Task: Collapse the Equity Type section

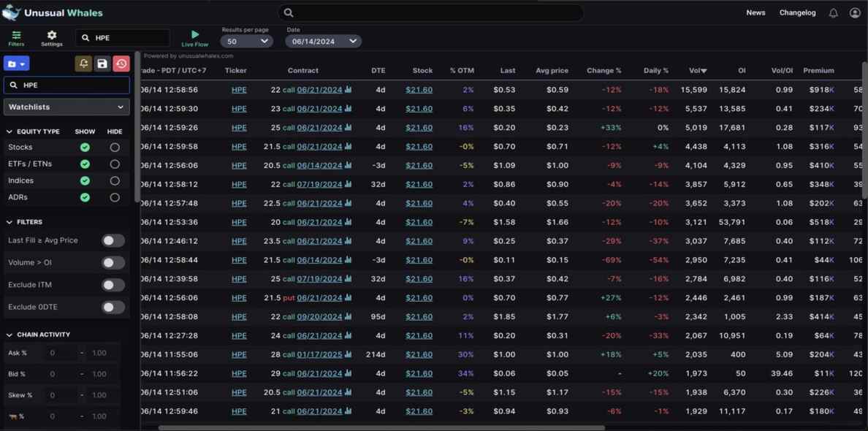Action: click(9, 131)
